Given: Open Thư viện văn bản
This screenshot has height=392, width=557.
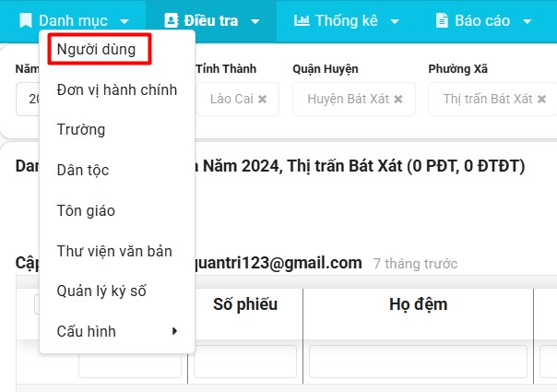Looking at the screenshot, I should pyautogui.click(x=113, y=251).
